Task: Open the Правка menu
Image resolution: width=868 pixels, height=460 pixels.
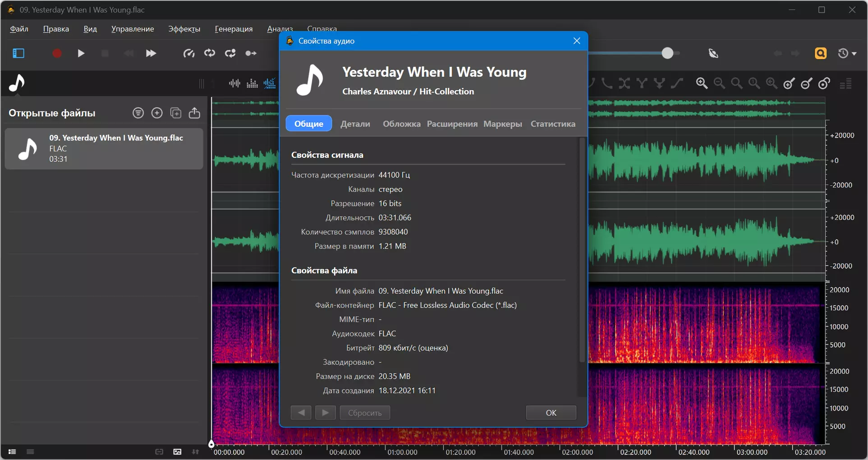Action: coord(56,29)
